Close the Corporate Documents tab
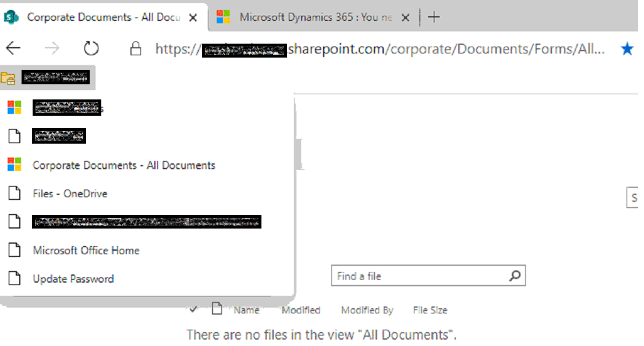 point(193,17)
